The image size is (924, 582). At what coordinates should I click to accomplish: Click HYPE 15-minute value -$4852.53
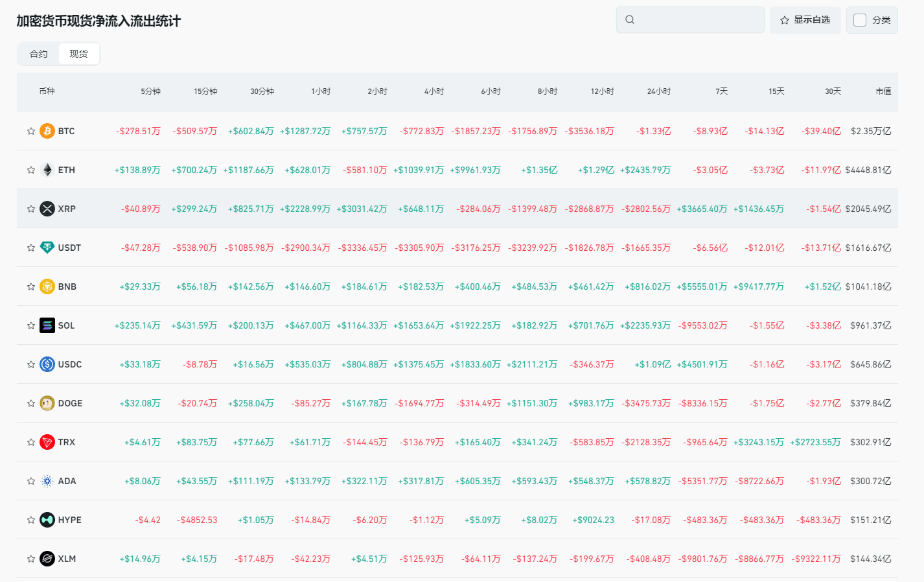point(197,520)
